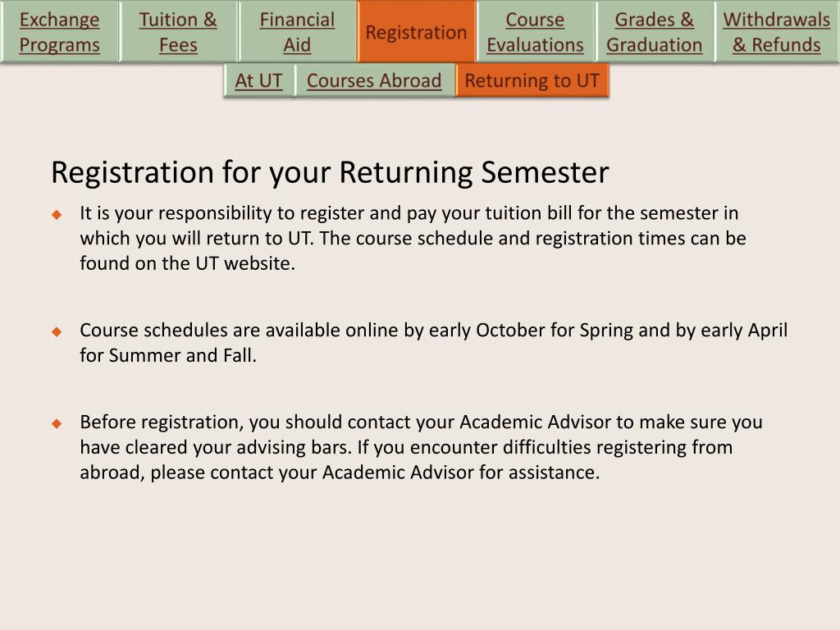840x630 pixels.
Task: Switch to Grades & Graduation tab
Action: point(654,32)
